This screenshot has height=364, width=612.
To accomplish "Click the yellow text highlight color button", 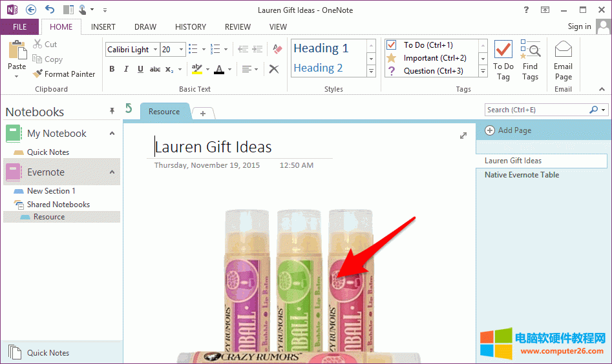I will pos(196,69).
